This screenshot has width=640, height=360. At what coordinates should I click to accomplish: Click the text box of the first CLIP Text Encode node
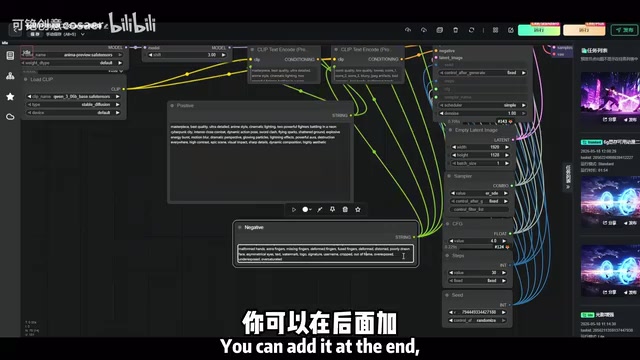pos(284,75)
